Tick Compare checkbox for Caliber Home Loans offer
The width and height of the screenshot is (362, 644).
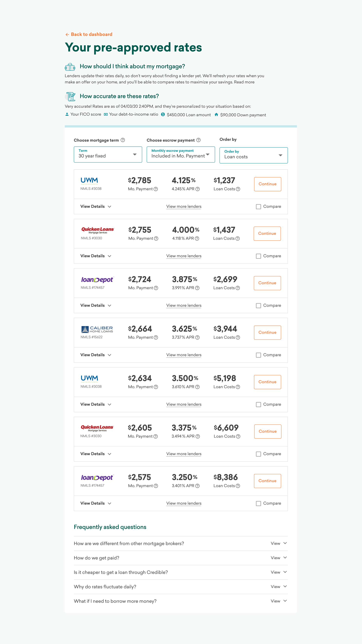click(x=258, y=355)
